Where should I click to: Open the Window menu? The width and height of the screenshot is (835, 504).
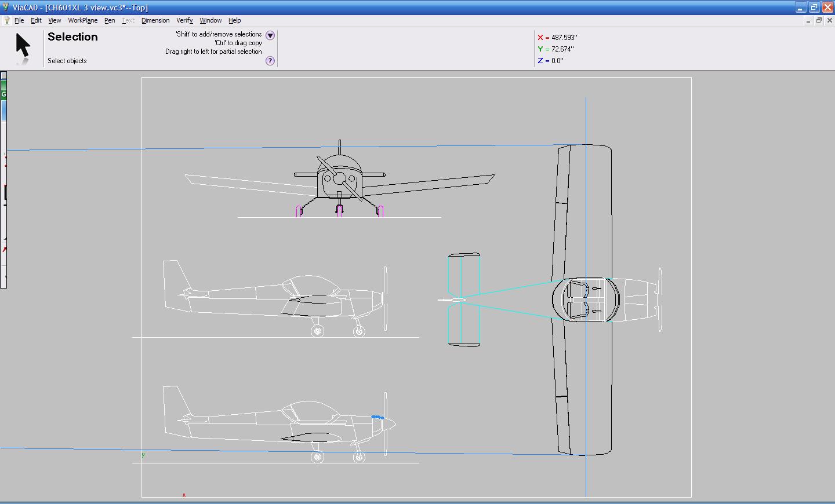tap(210, 20)
